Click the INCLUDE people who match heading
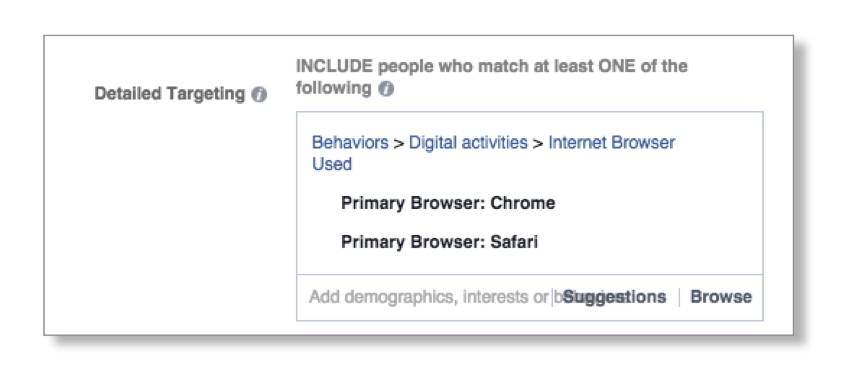Screen dimensions: 849x382 492,77
